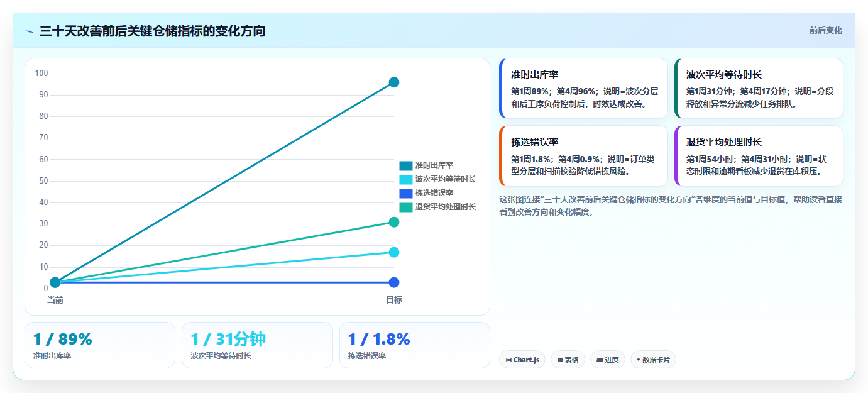Click the 目标 x-axis label
The width and height of the screenshot is (868, 393).
click(x=394, y=300)
